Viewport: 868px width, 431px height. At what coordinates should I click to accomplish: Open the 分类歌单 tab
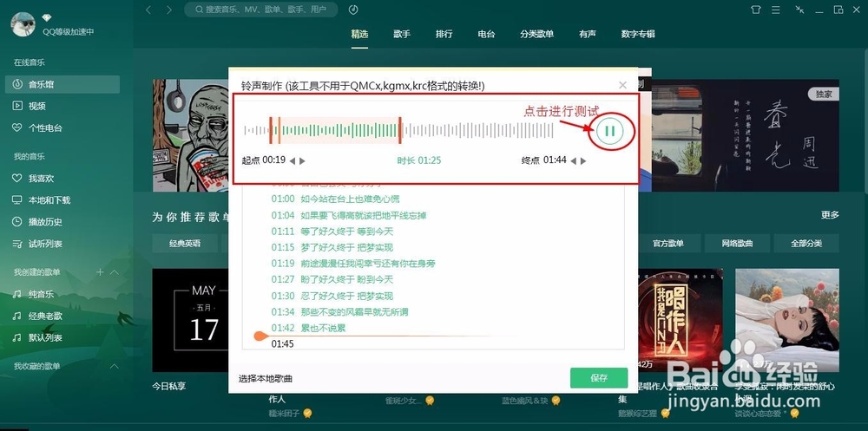pos(537,34)
